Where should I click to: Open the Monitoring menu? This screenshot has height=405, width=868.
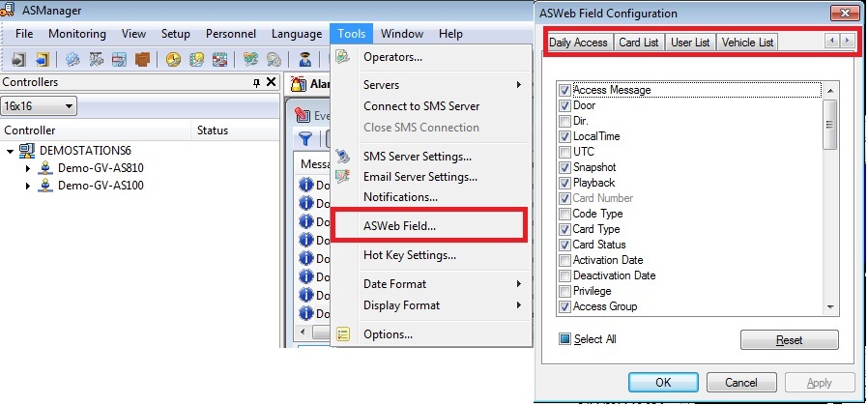point(77,34)
